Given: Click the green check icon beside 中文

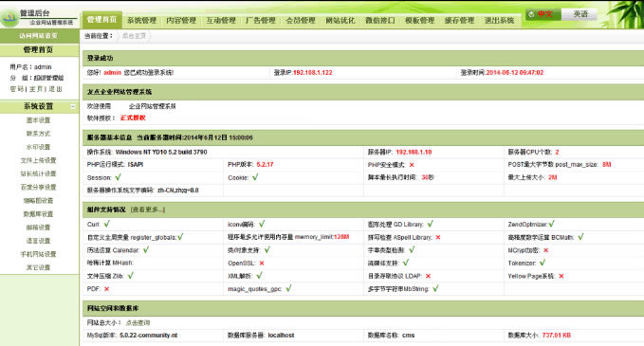Looking at the screenshot, I should coord(531,14).
